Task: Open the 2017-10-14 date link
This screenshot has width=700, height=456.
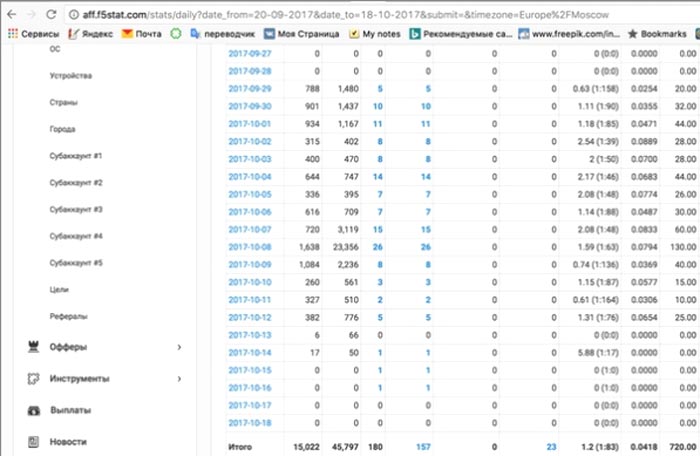Action: pos(250,353)
